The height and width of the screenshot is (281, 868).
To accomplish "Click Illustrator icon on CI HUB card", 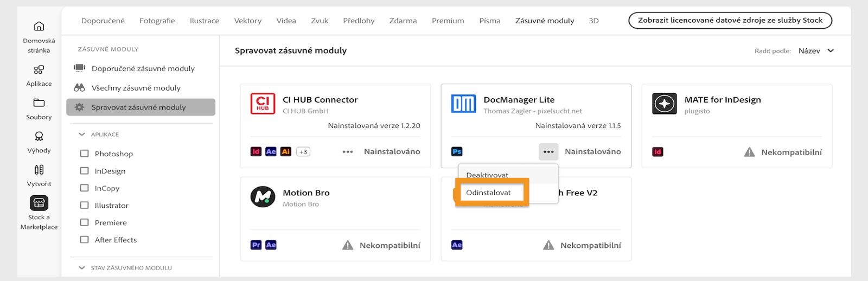I will (286, 151).
